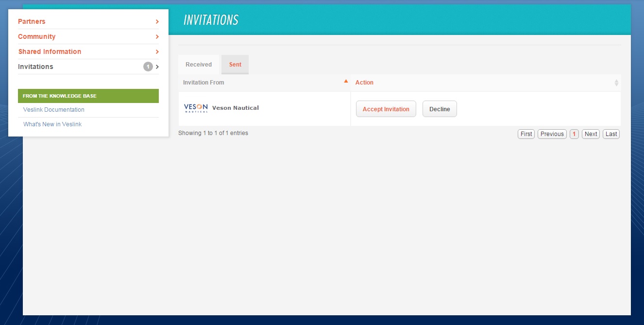The image size is (644, 325).
Task: Open the Community section
Action: click(x=36, y=36)
